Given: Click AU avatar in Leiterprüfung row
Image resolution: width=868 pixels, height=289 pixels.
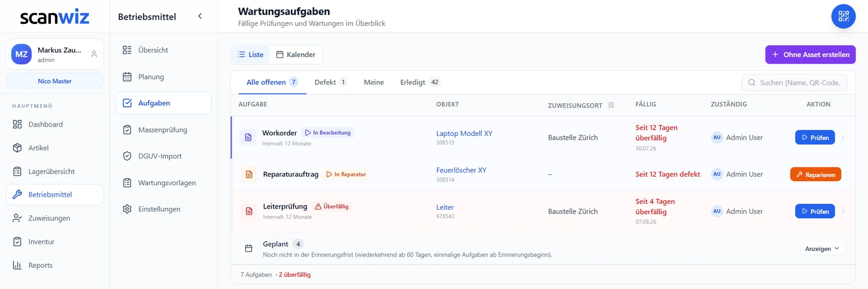Looking at the screenshot, I should point(717,211).
